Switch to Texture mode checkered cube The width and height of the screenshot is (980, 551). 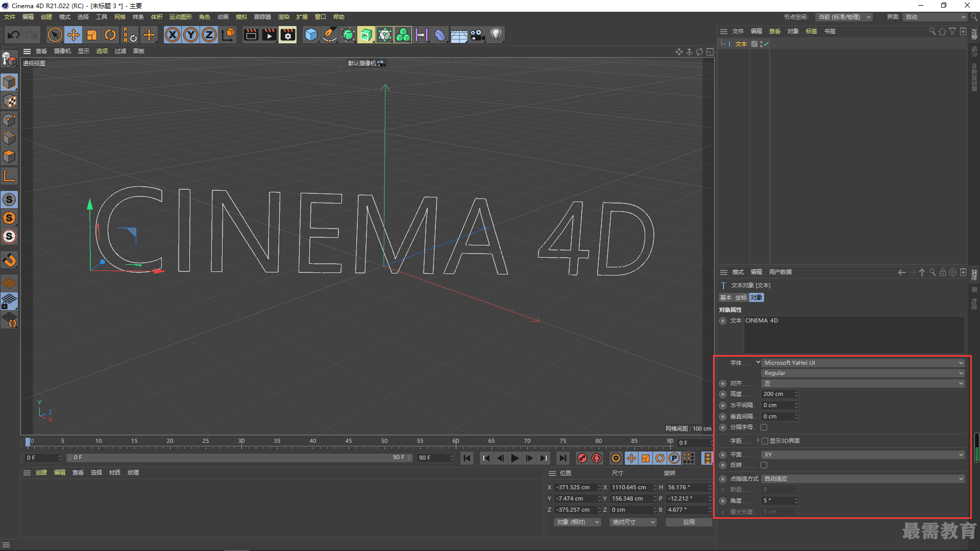pyautogui.click(x=9, y=101)
